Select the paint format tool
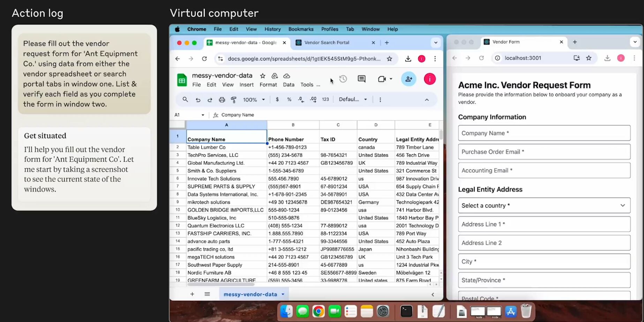This screenshot has width=644, height=322. tap(233, 100)
